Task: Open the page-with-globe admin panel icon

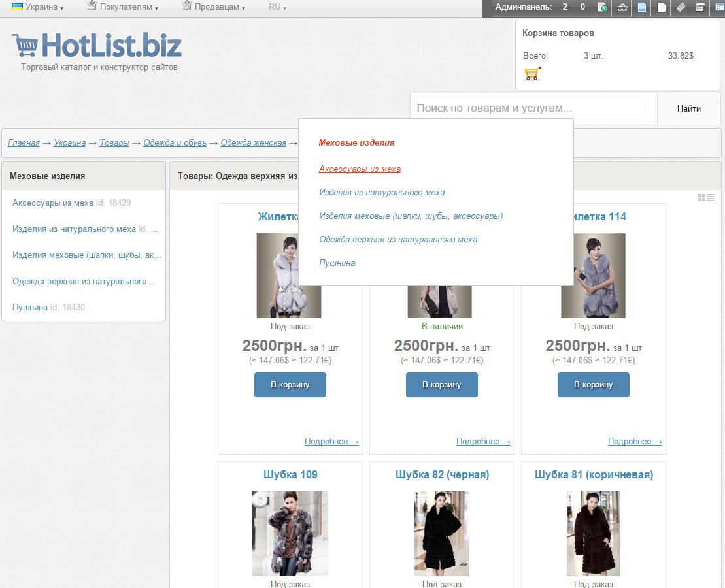Action: [603, 8]
